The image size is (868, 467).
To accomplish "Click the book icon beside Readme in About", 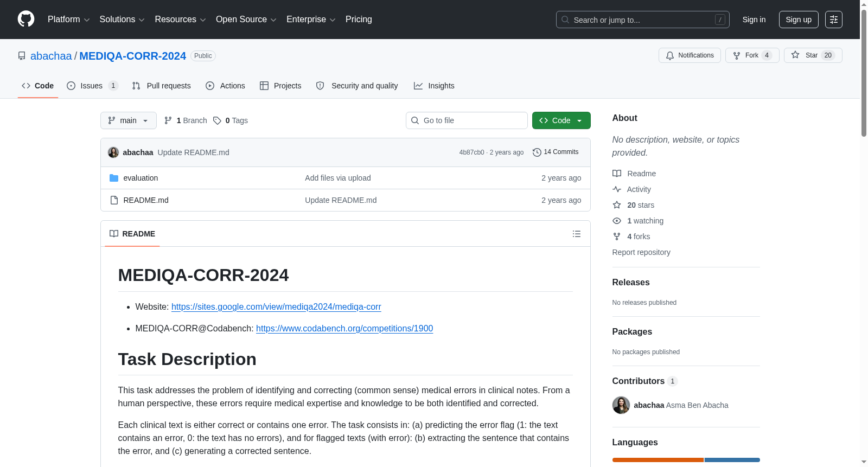I will pos(617,174).
